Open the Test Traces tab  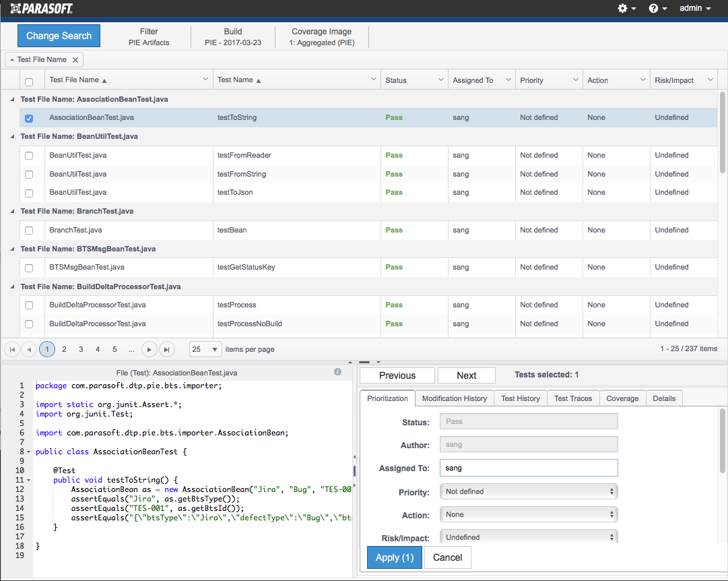(573, 398)
